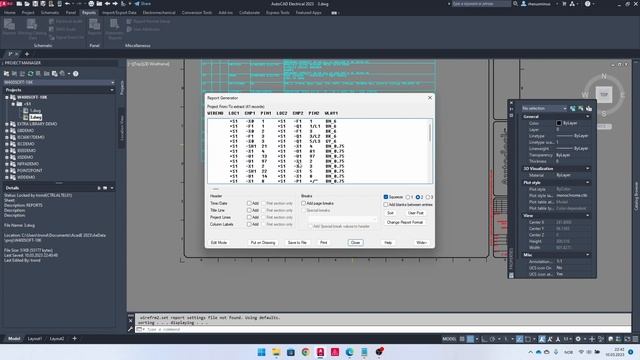Viewport: 640px width, 360px height.
Task: Click the Open file icon in quick access toolbar
Action: 27,4
